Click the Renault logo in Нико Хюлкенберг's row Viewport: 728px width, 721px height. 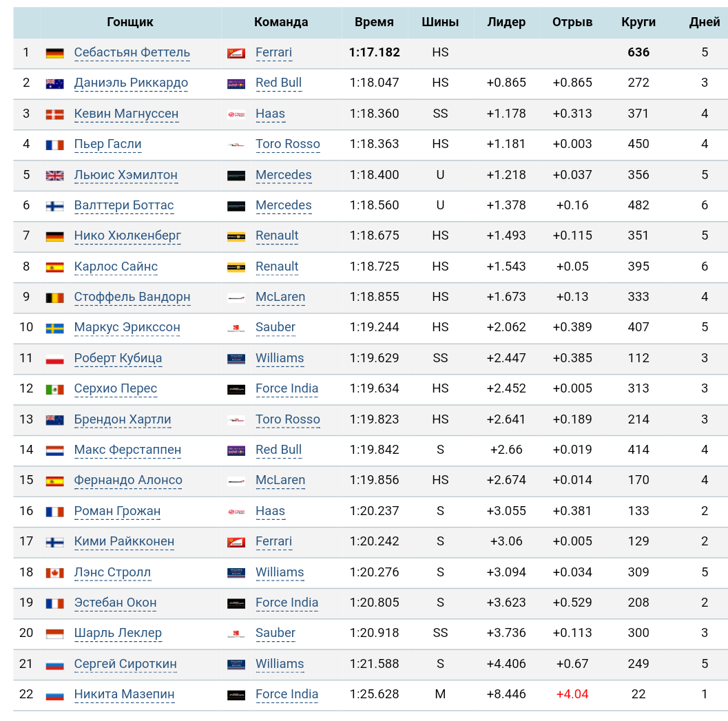[236, 236]
